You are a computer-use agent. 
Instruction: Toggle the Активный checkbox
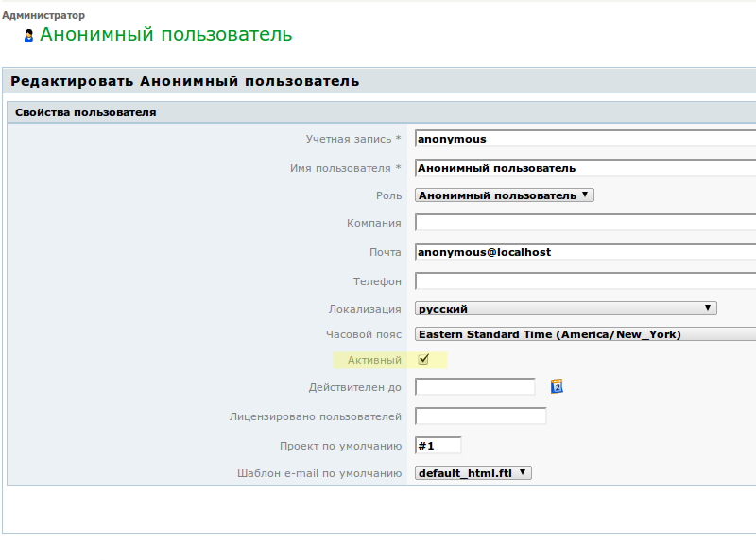coord(423,359)
